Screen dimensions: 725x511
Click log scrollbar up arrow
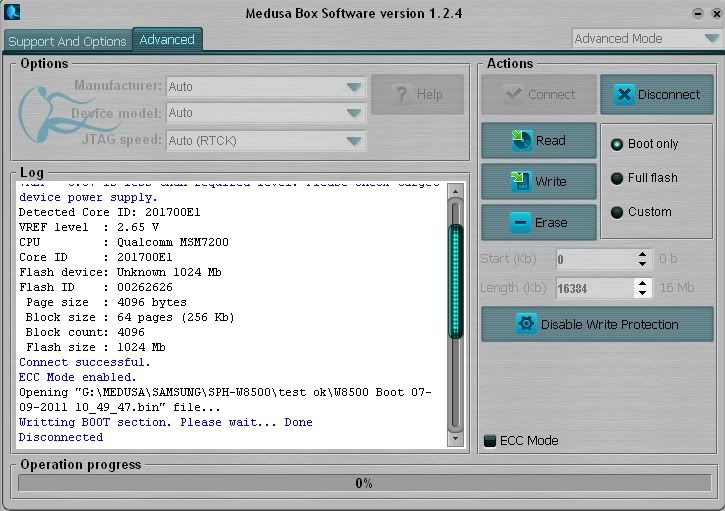tap(455, 191)
